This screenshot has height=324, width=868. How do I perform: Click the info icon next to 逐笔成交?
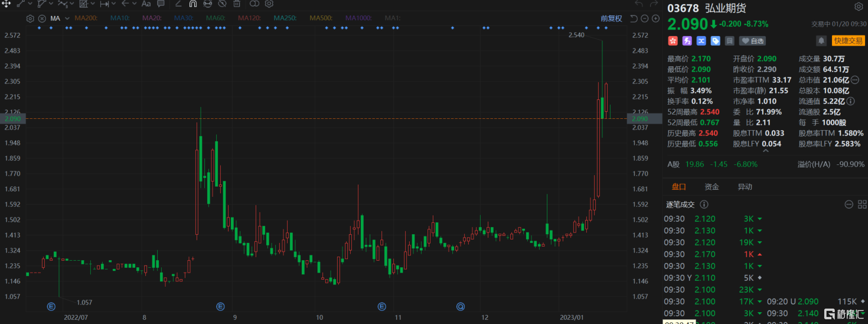[704, 205]
